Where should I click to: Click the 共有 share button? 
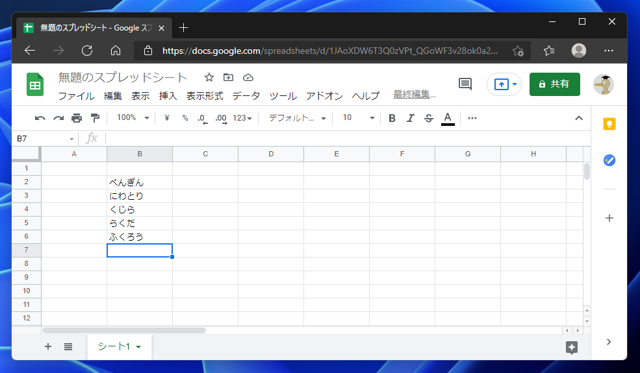[555, 84]
